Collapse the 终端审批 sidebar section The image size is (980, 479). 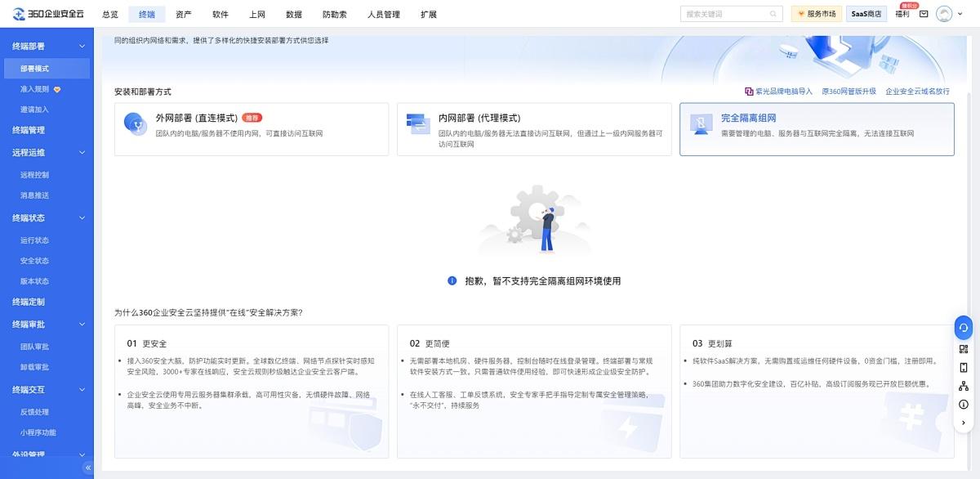[x=82, y=325]
